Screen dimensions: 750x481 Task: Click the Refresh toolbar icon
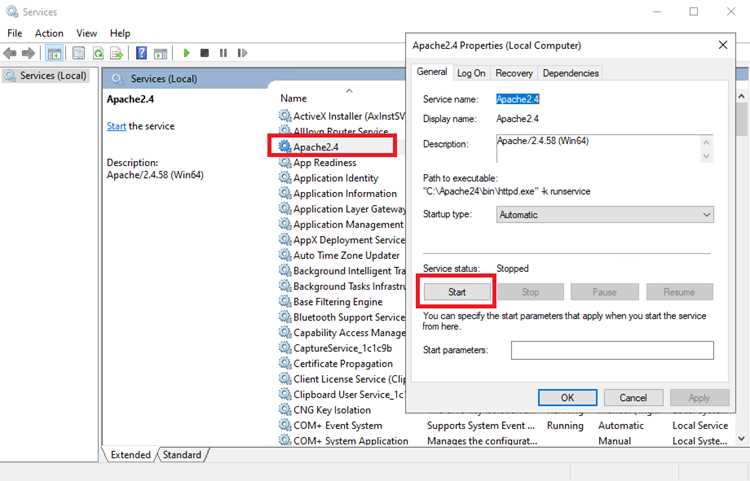pyautogui.click(x=99, y=53)
